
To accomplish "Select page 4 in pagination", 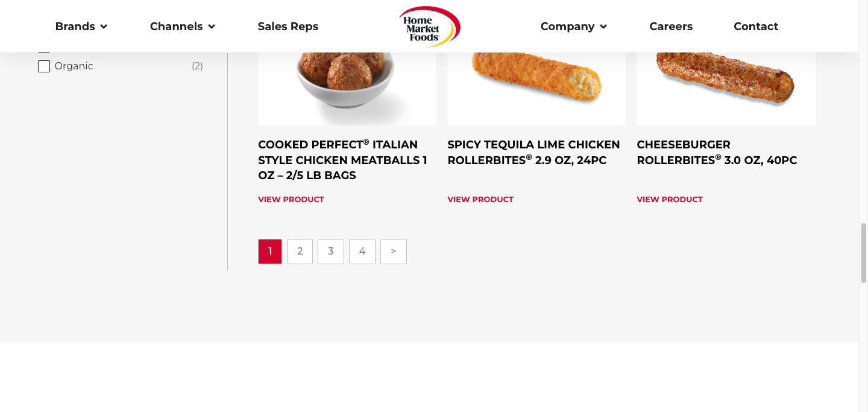I will pos(362,252).
